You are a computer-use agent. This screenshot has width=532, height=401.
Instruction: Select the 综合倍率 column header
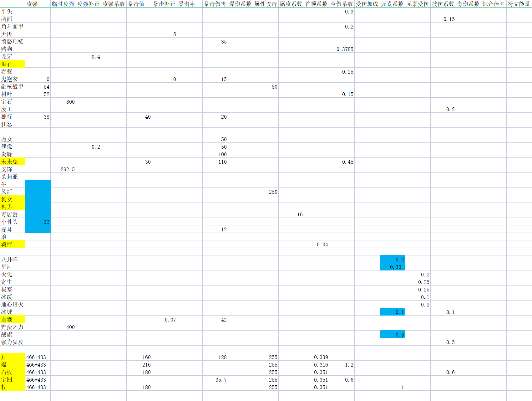pyautogui.click(x=494, y=4)
